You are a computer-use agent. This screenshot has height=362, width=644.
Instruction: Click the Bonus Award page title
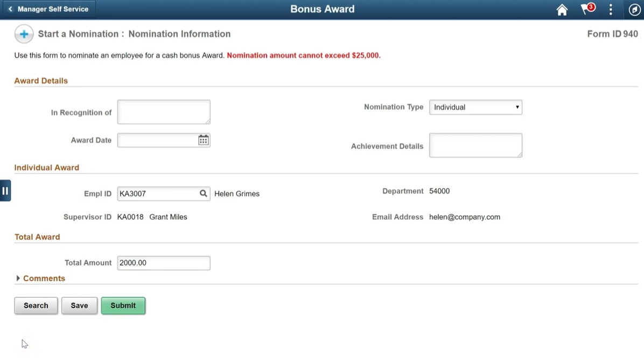tap(322, 9)
